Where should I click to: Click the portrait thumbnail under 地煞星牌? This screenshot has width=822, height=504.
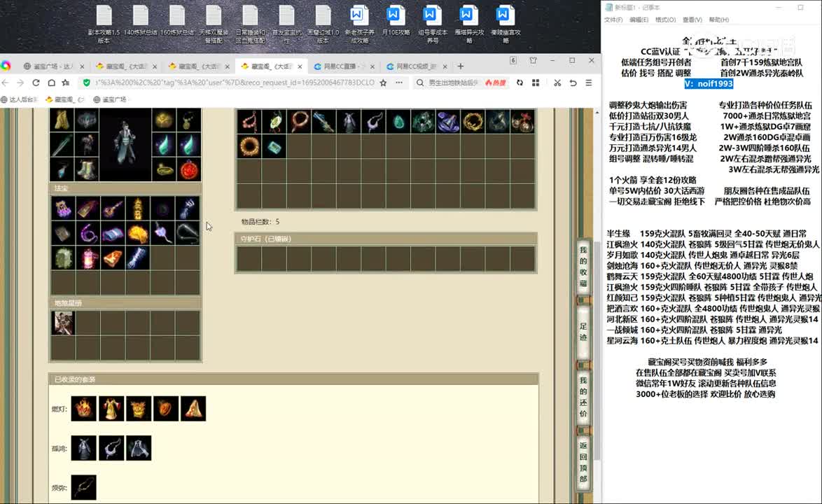63,323
